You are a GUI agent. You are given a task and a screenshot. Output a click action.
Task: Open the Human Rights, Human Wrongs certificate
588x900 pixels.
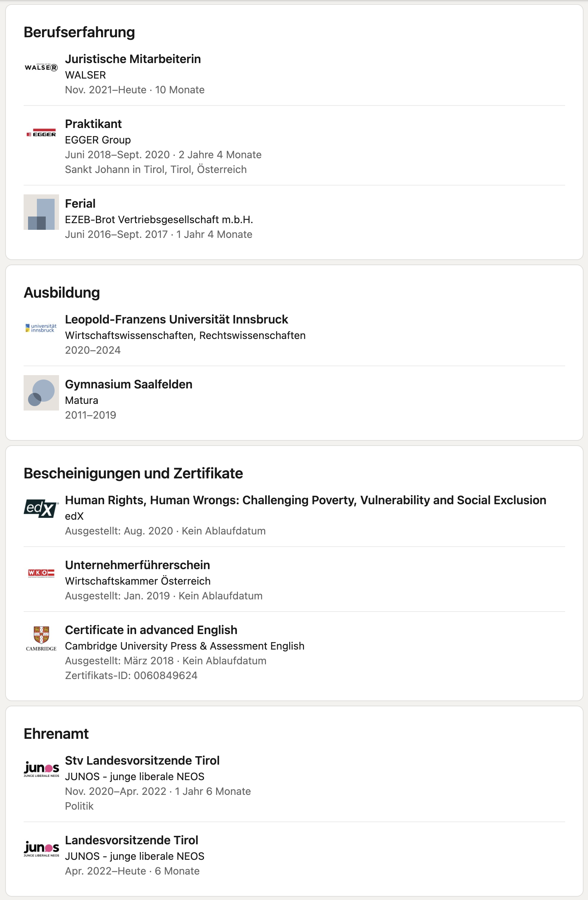(305, 500)
